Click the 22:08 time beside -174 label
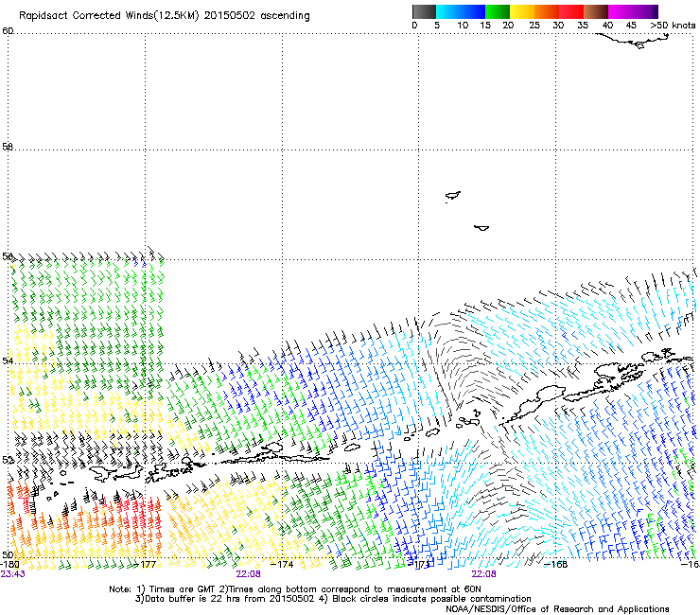Screen dimensions: 700x615 click(x=248, y=574)
